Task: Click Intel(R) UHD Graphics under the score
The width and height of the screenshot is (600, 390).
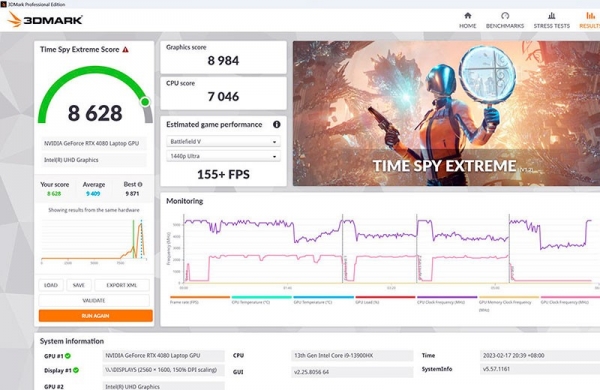Action: point(93,160)
